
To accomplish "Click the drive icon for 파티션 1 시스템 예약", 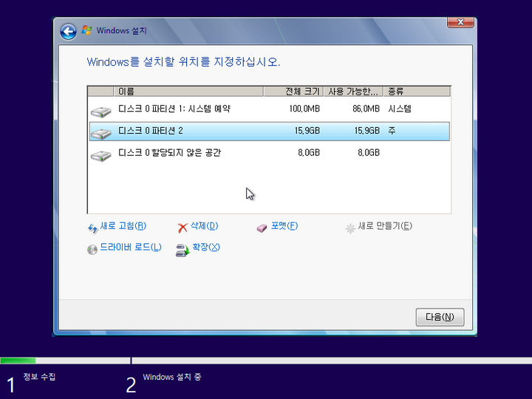I will [100, 112].
